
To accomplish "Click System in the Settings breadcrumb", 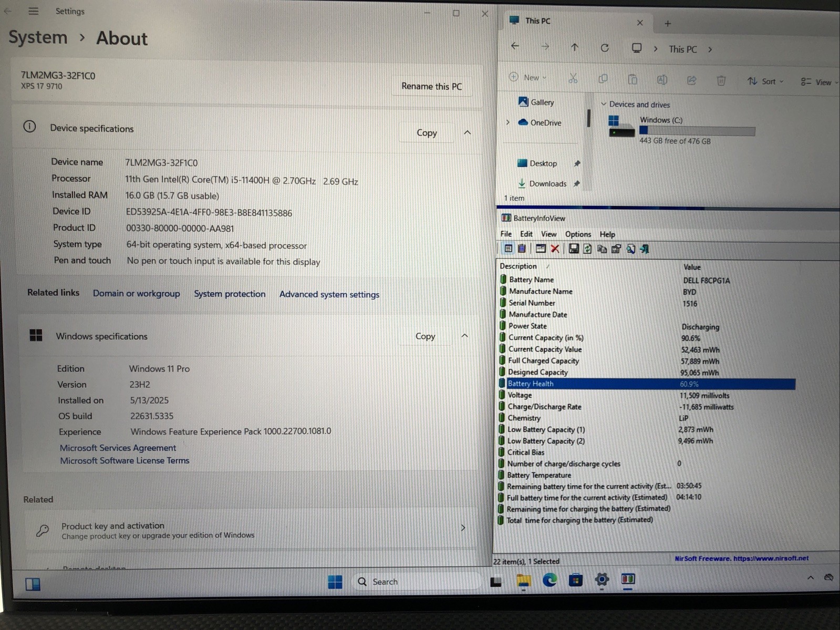I will tap(38, 37).
